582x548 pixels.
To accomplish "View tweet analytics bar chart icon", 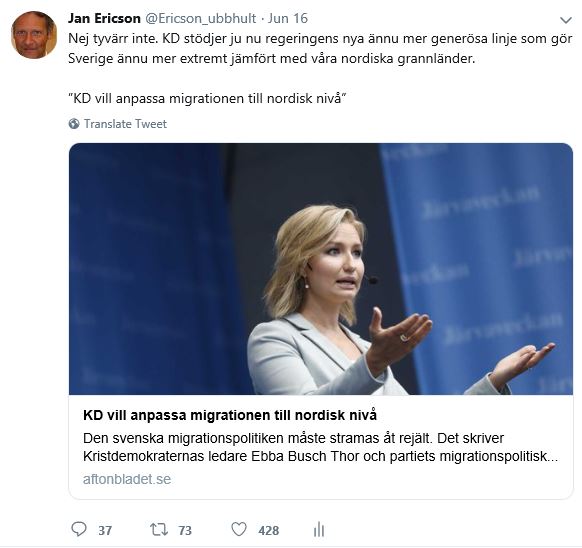I will click(x=319, y=529).
